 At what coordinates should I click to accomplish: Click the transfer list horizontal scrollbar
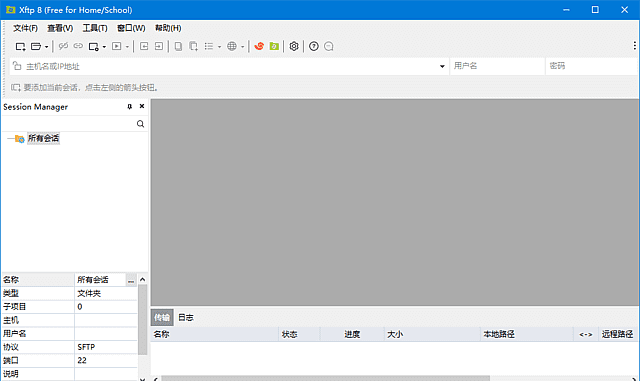(325, 379)
